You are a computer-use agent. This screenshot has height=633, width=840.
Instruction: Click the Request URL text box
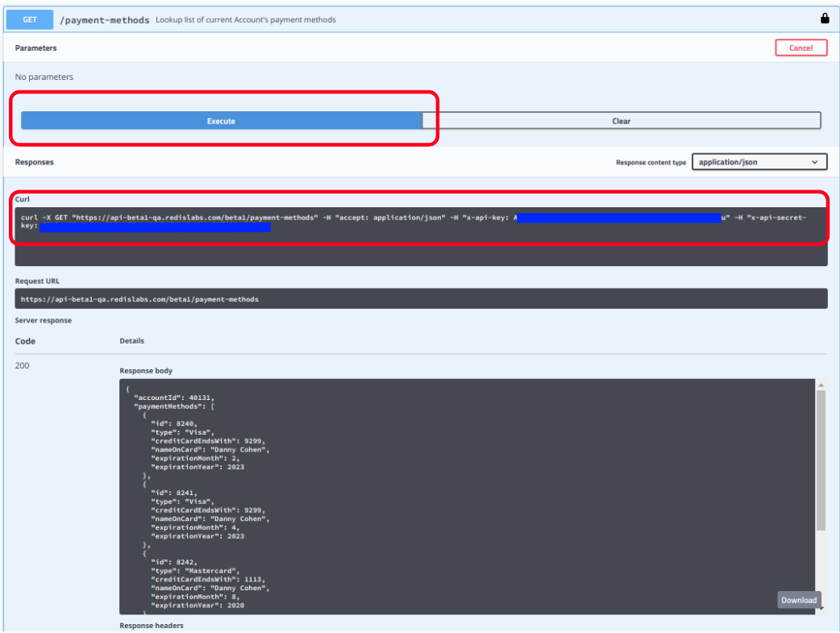[x=419, y=298]
